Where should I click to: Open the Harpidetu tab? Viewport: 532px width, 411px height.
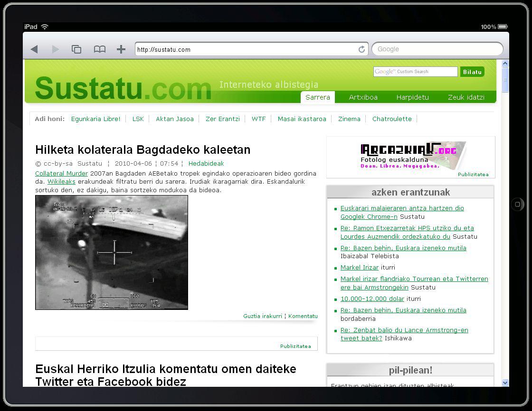[412, 97]
